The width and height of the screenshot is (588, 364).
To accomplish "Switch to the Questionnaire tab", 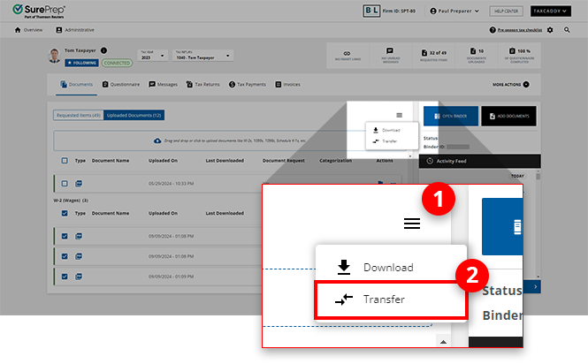I will [120, 84].
